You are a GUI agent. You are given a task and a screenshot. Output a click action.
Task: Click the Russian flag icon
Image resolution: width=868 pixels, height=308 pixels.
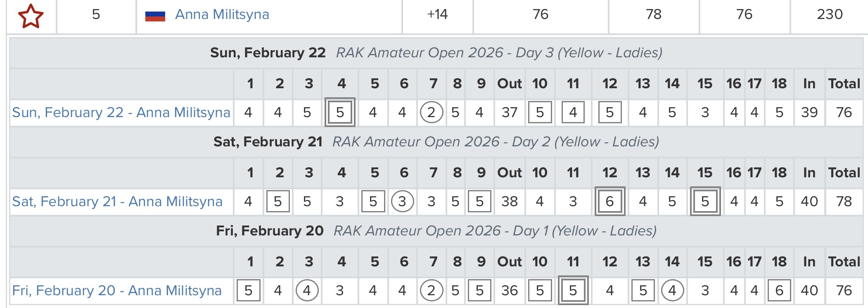coord(155,16)
